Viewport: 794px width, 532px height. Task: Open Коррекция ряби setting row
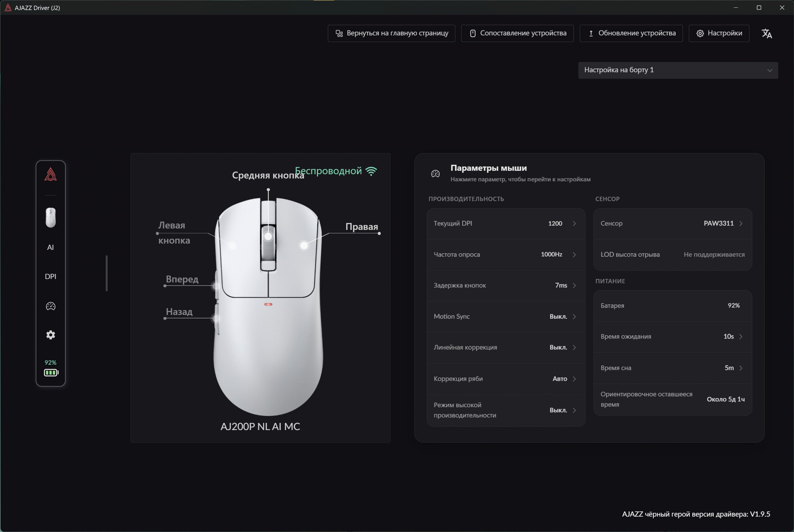click(506, 379)
